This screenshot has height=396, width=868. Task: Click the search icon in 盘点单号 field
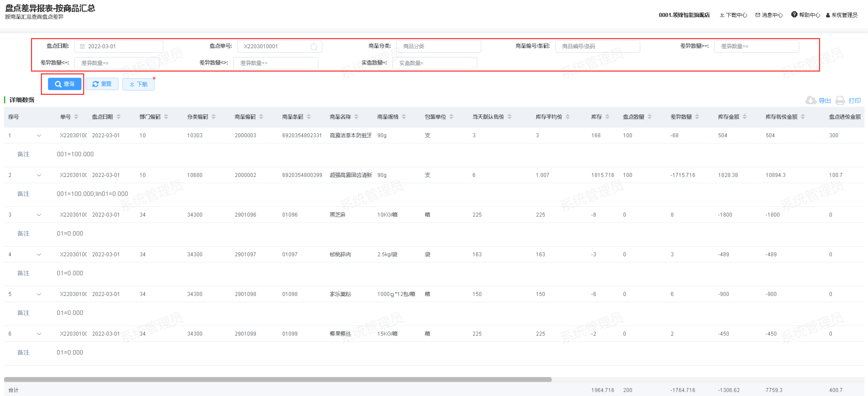coord(314,47)
